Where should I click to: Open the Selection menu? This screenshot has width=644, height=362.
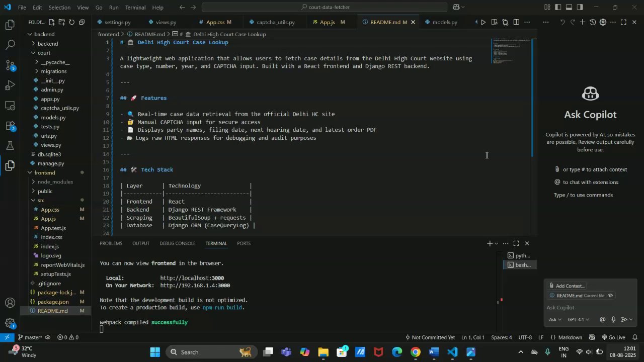tap(59, 8)
